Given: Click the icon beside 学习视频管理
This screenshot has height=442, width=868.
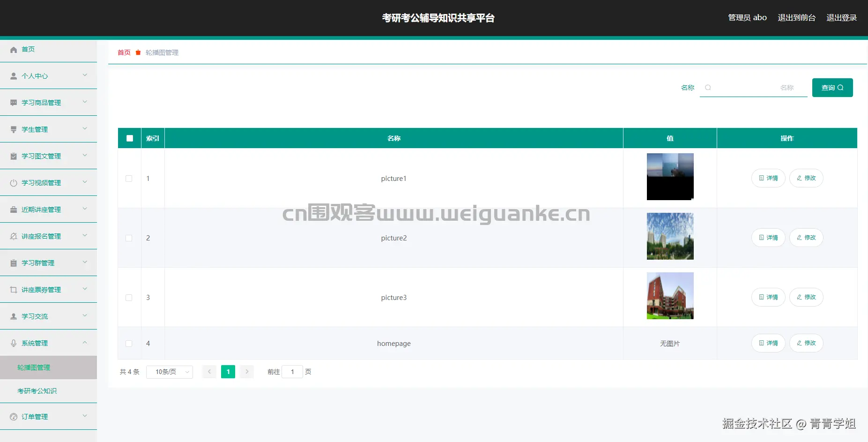Looking at the screenshot, I should point(13,183).
